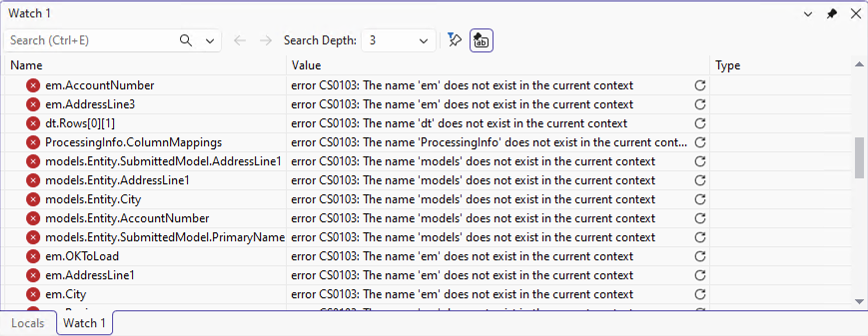868x336 pixels.
Task: Click the scrollbar up arrow
Action: point(859,64)
